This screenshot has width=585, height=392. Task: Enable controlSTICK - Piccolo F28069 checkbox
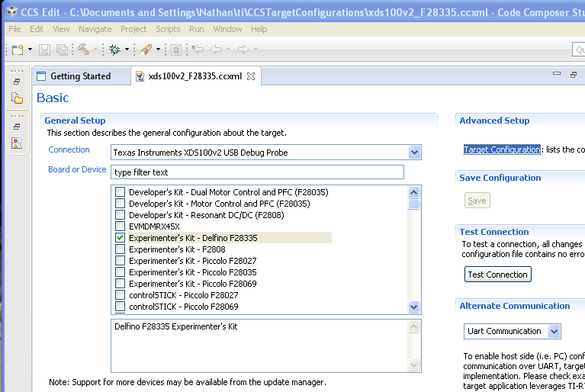[x=121, y=307]
